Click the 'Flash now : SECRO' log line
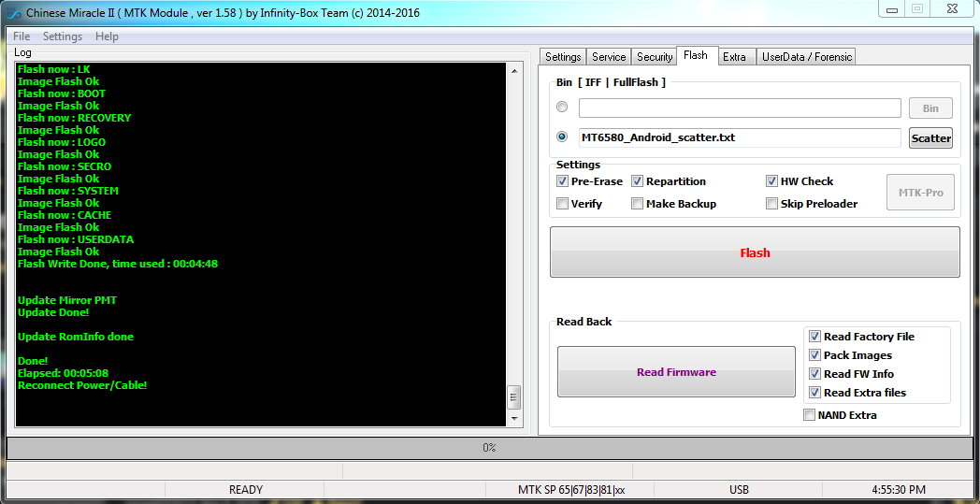The image size is (980, 504). click(65, 166)
